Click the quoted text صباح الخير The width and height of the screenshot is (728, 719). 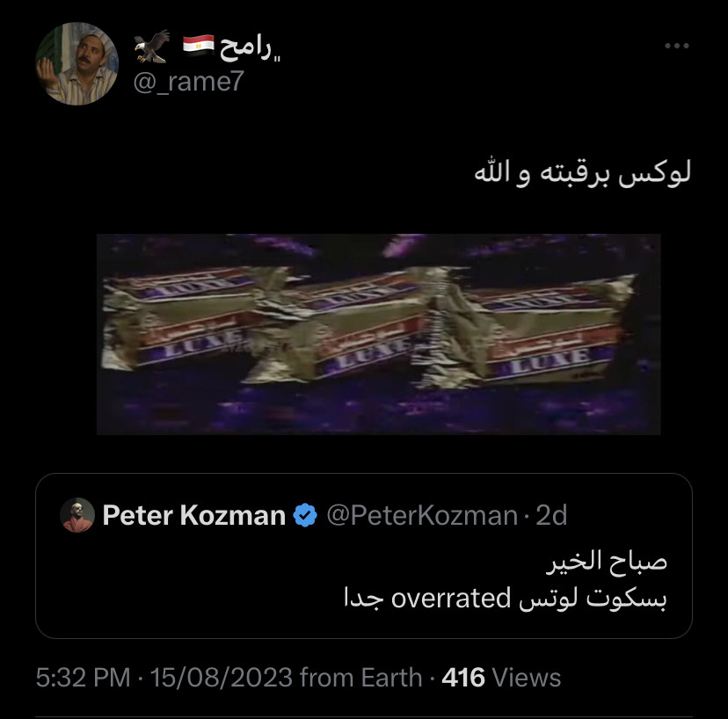point(607,562)
